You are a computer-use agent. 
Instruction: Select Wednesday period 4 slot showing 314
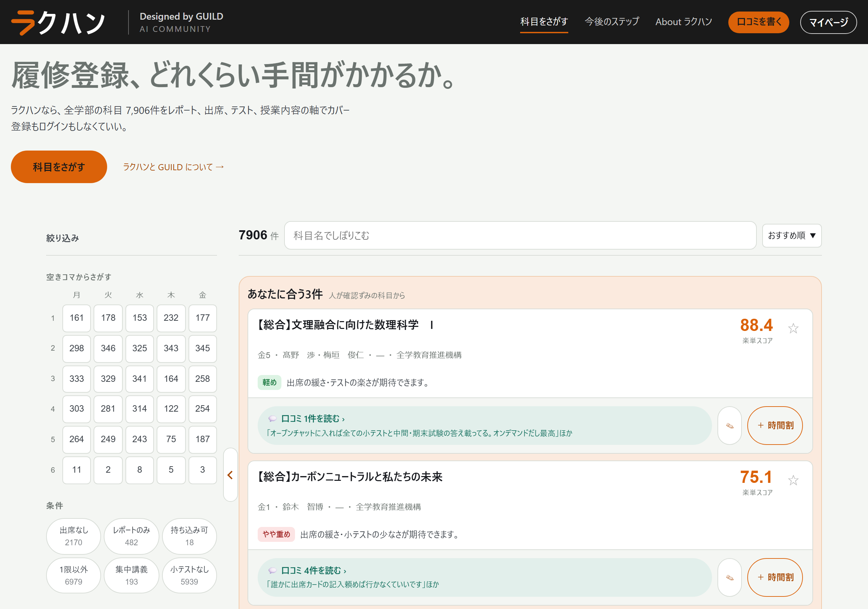(139, 409)
